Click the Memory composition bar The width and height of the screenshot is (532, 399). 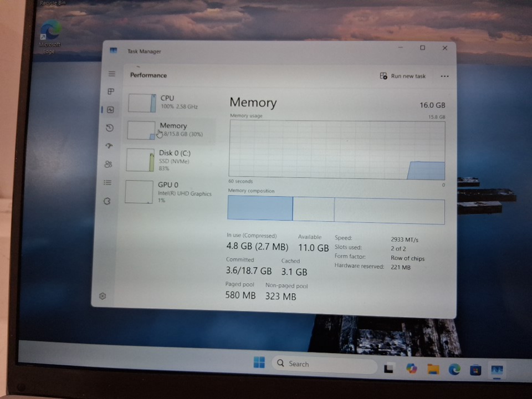tap(336, 210)
